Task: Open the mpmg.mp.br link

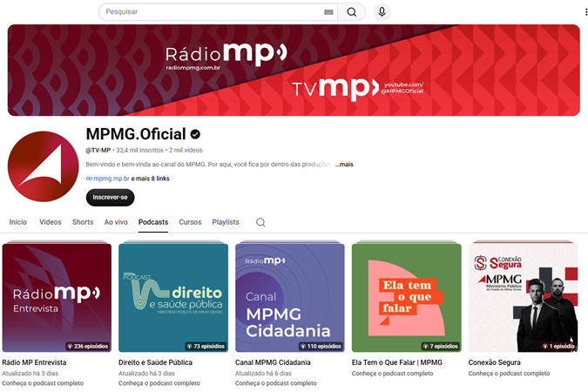Action: tap(112, 179)
